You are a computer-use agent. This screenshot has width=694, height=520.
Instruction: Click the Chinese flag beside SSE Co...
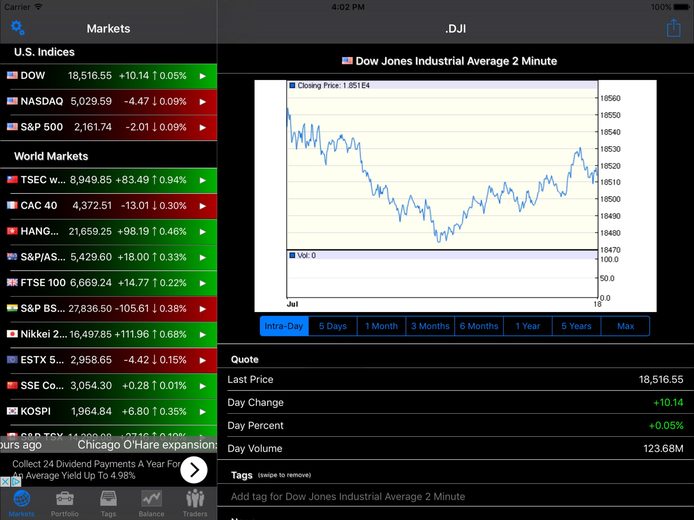[x=12, y=385]
